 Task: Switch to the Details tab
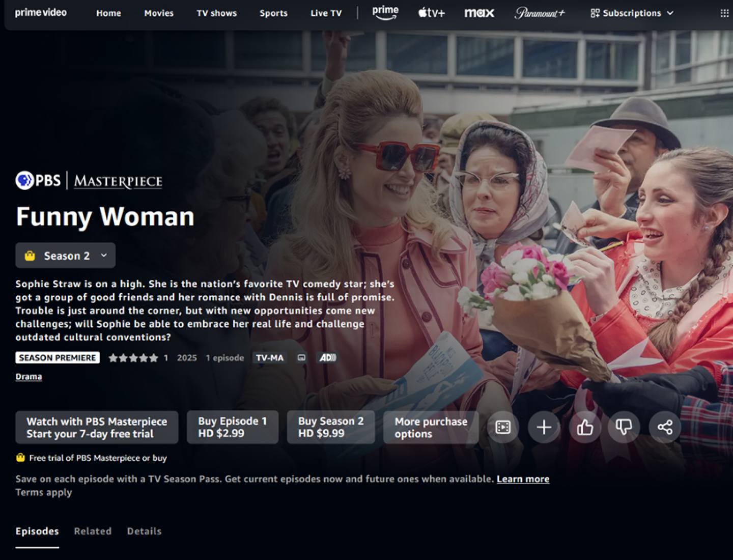[144, 531]
